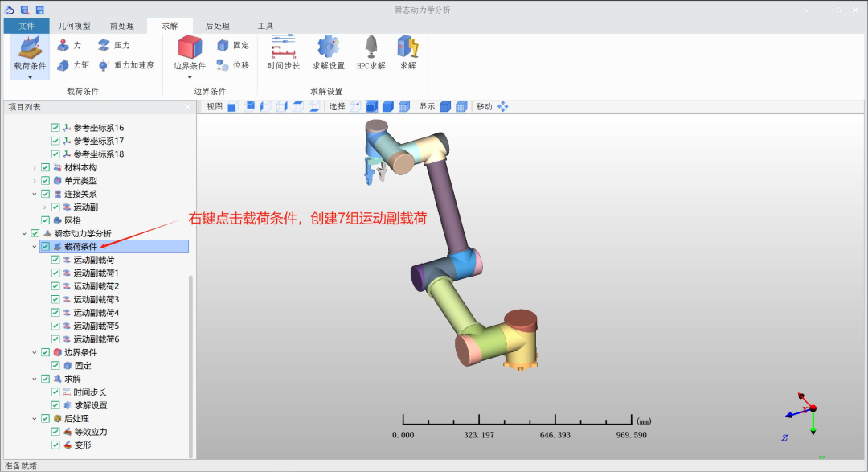Select 固定 item under 边界条件

(x=83, y=366)
